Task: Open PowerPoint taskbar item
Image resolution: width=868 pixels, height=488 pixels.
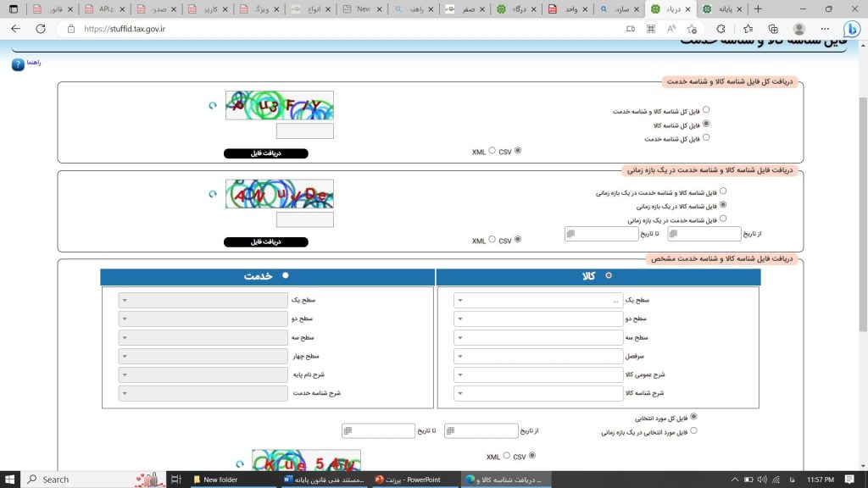Action: pyautogui.click(x=414, y=480)
